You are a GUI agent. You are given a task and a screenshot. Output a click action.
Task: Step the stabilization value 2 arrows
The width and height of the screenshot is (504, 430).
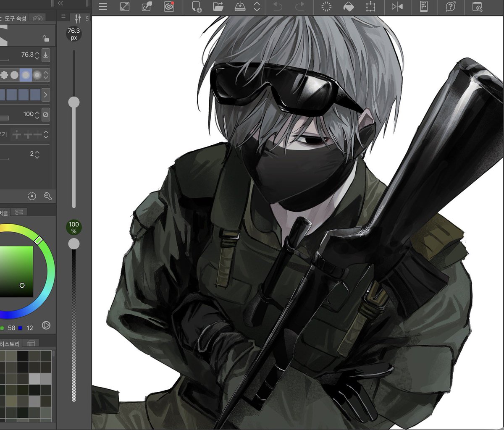pos(37,154)
